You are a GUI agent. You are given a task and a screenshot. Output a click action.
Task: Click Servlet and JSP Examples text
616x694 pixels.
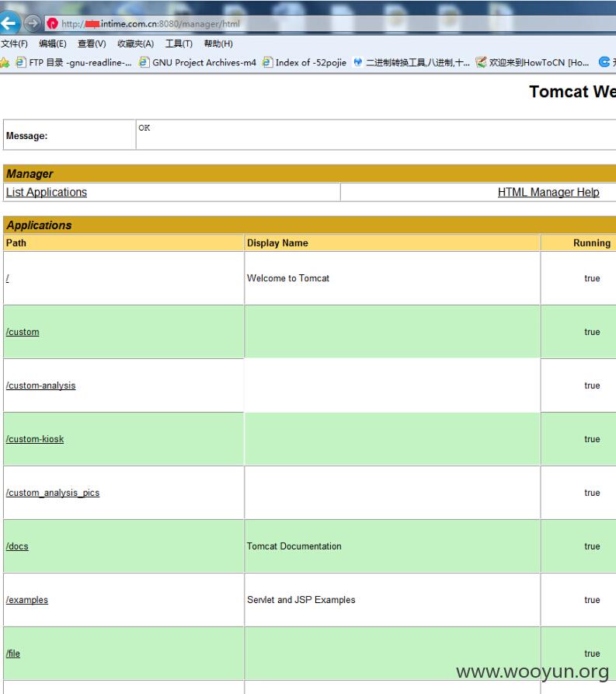coord(301,600)
